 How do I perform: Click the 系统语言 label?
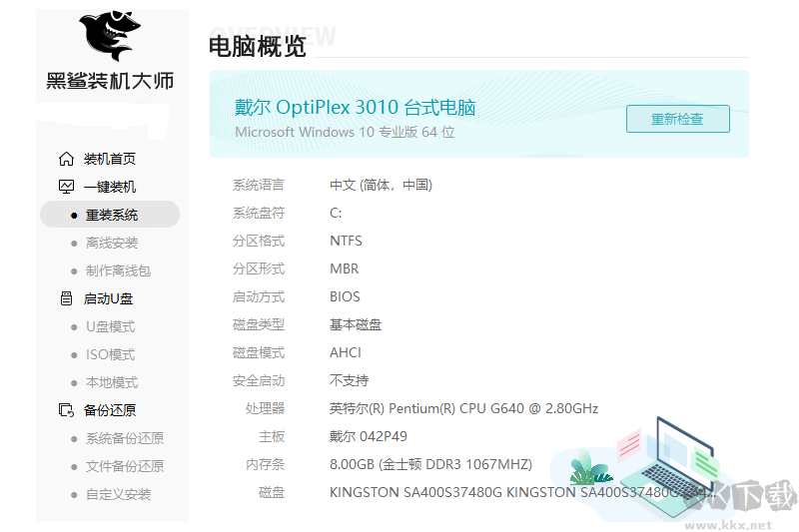point(259,185)
